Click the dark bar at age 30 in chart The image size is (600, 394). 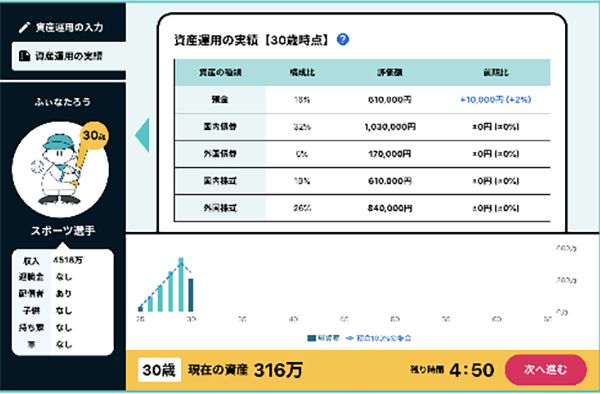tap(191, 295)
